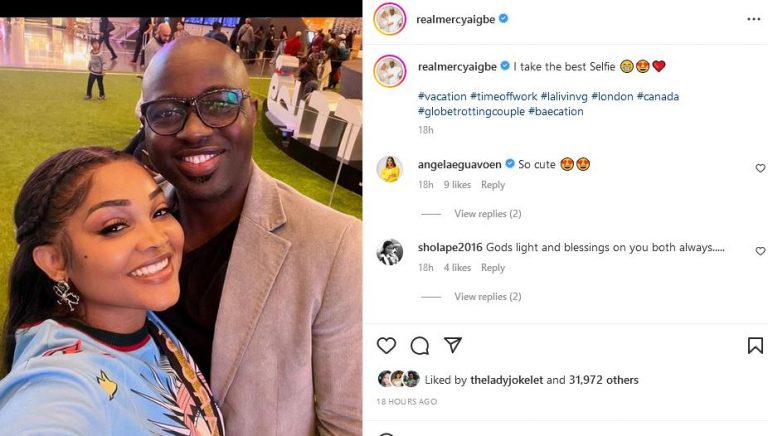View angelaeguavoen's profile avatar
This screenshot has height=436, width=768.
click(389, 169)
